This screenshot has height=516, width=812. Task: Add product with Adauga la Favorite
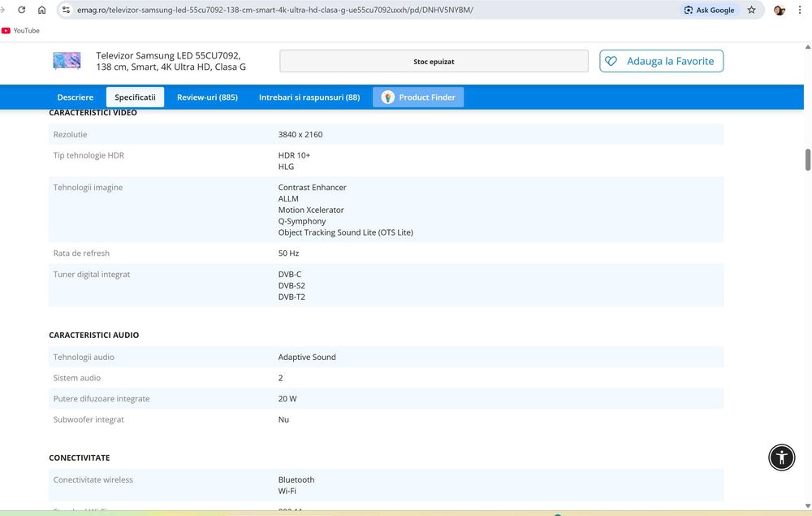(661, 61)
